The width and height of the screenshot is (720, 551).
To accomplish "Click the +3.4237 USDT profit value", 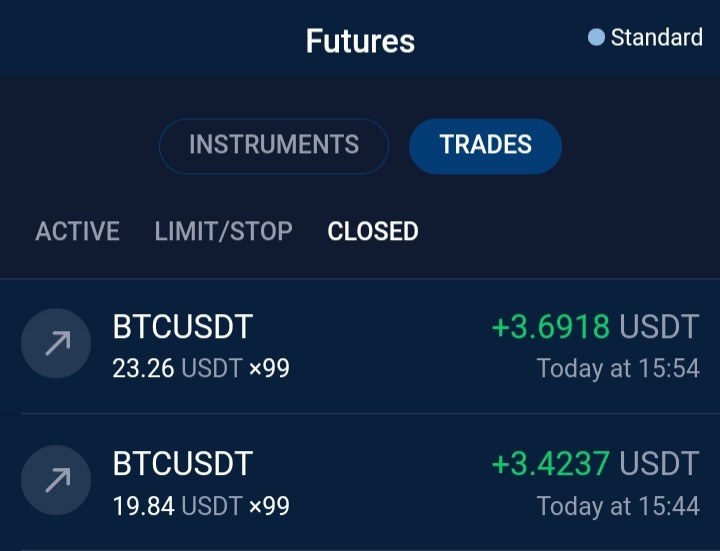I will pyautogui.click(x=596, y=464).
